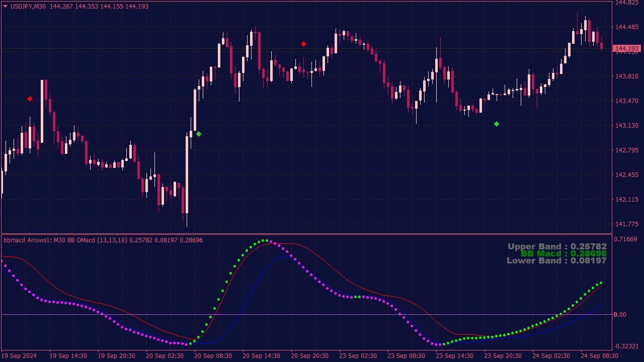This screenshot has width=644, height=362.
Task: Click the 24 Sep 02:30 time label
Action: coord(551,356)
